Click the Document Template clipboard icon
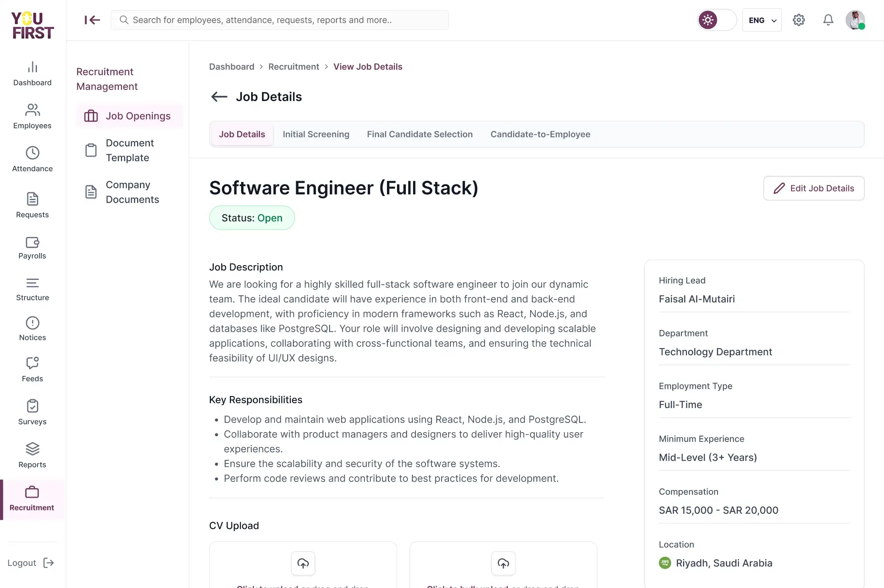This screenshot has height=588, width=884. click(x=91, y=150)
